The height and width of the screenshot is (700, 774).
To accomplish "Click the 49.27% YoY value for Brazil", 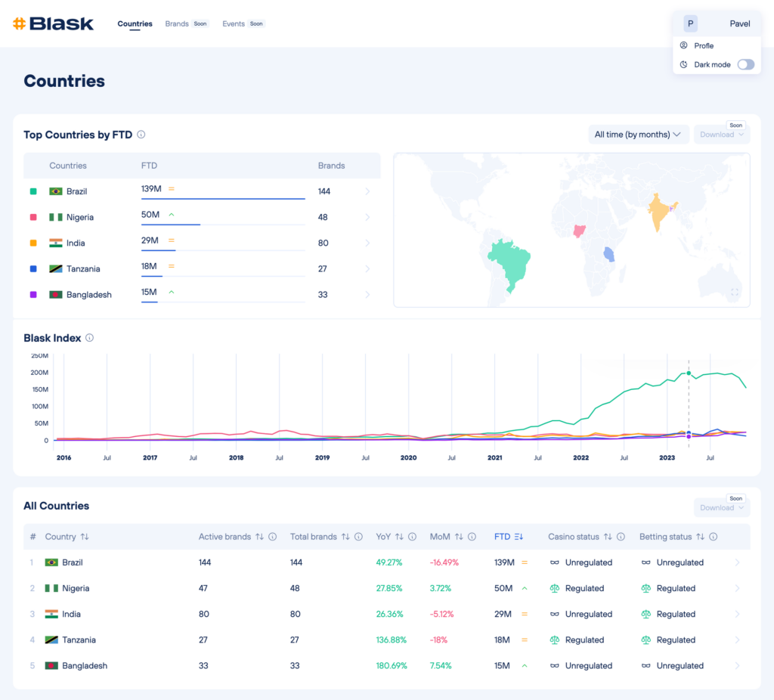I will click(x=389, y=562).
